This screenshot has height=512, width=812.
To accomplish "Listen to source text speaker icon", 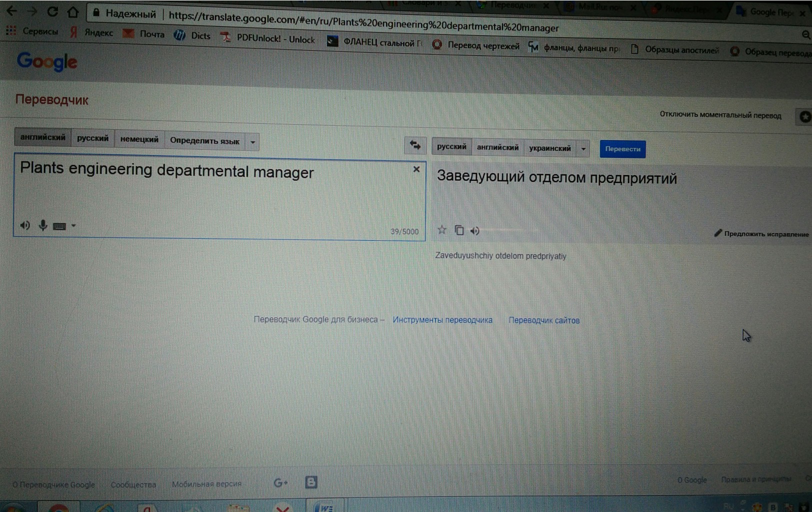I will (25, 225).
